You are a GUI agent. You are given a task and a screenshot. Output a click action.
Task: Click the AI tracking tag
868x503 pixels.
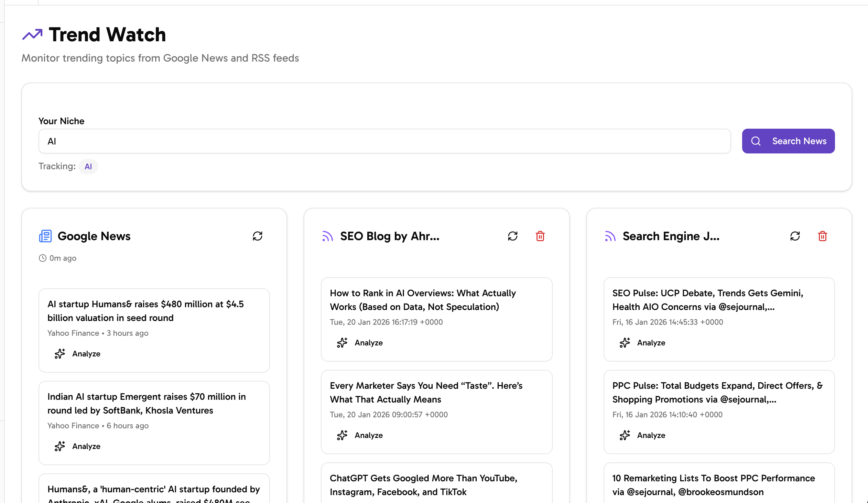88,167
